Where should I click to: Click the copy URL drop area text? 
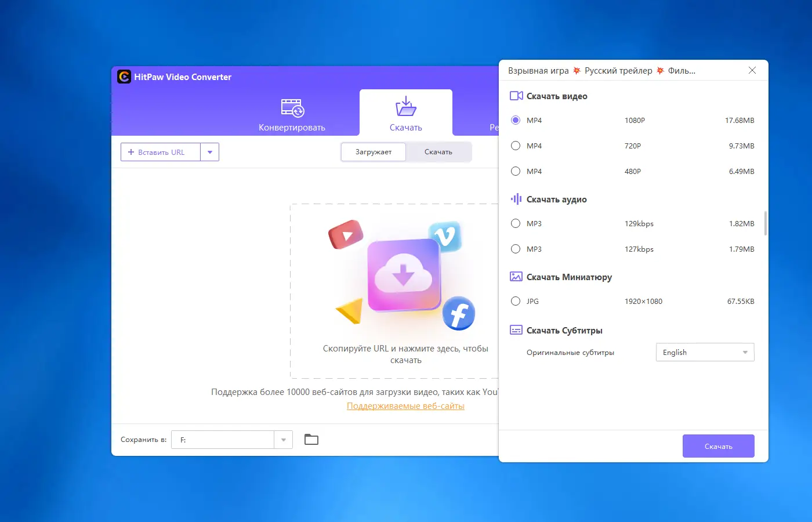405,354
